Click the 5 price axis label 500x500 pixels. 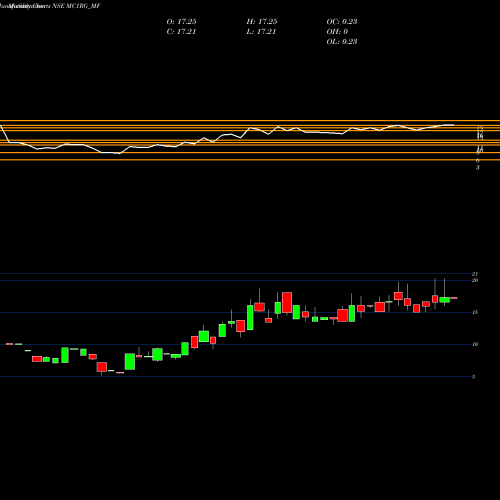pos(474,377)
